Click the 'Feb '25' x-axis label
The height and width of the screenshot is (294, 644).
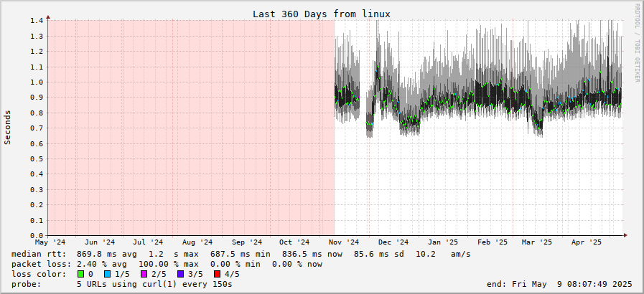[x=492, y=242]
